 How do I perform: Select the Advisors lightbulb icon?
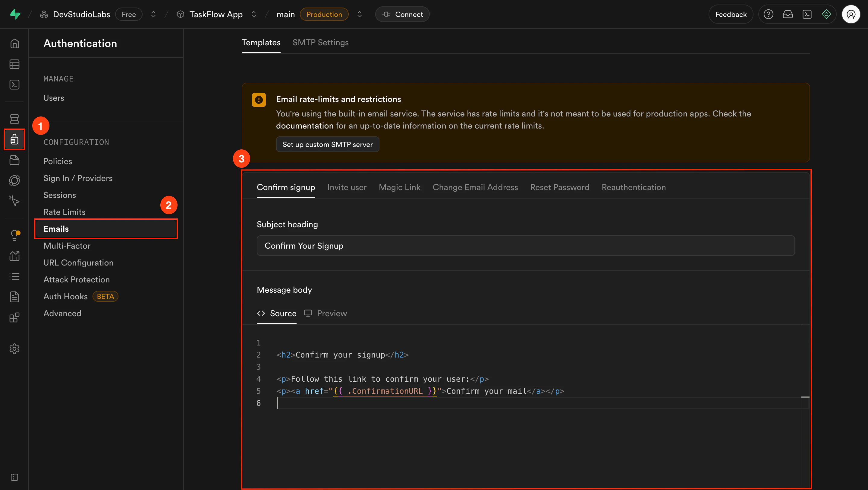(14, 235)
